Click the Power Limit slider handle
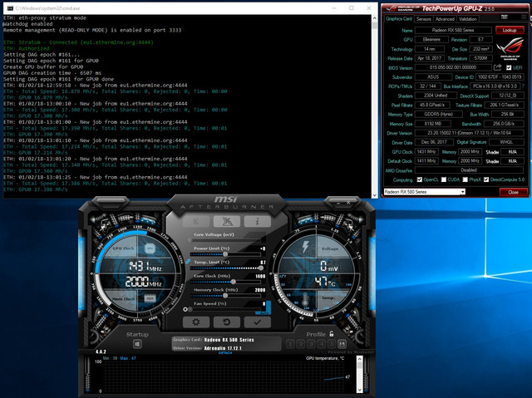The width and height of the screenshot is (532, 398). tap(225, 254)
